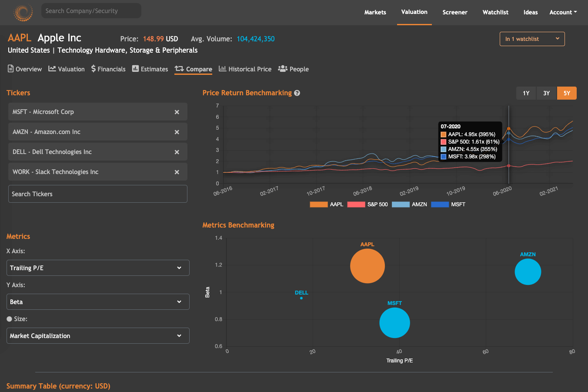Click the DELL dot in metrics chart
The image size is (588, 392).
pyautogui.click(x=301, y=298)
